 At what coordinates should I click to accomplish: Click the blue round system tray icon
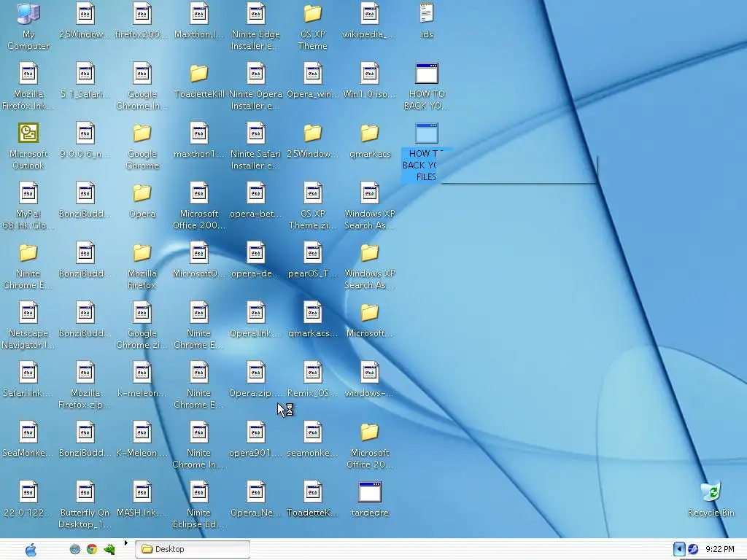tap(693, 549)
